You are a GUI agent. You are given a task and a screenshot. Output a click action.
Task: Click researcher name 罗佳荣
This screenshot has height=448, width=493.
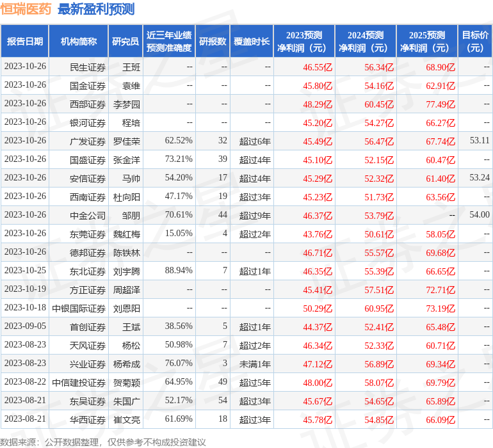coord(127,141)
